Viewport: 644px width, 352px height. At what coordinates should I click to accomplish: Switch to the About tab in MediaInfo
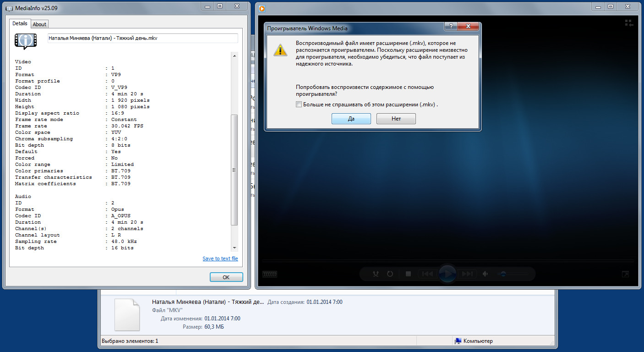pos(39,24)
